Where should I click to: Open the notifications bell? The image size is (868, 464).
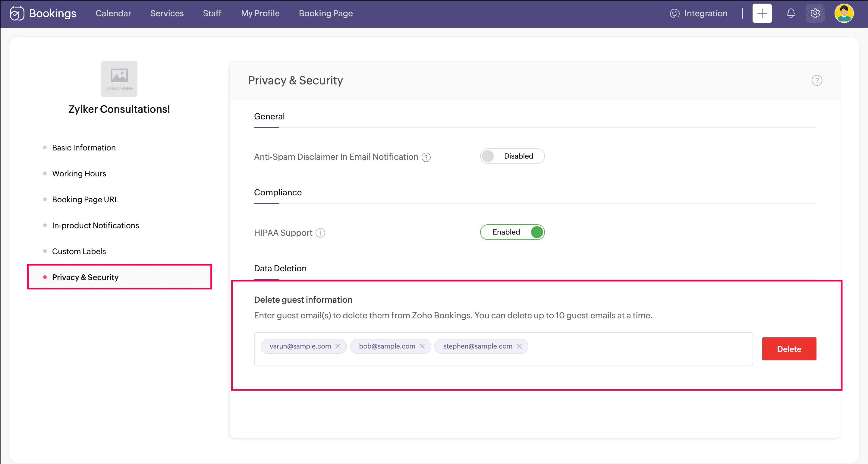(791, 14)
